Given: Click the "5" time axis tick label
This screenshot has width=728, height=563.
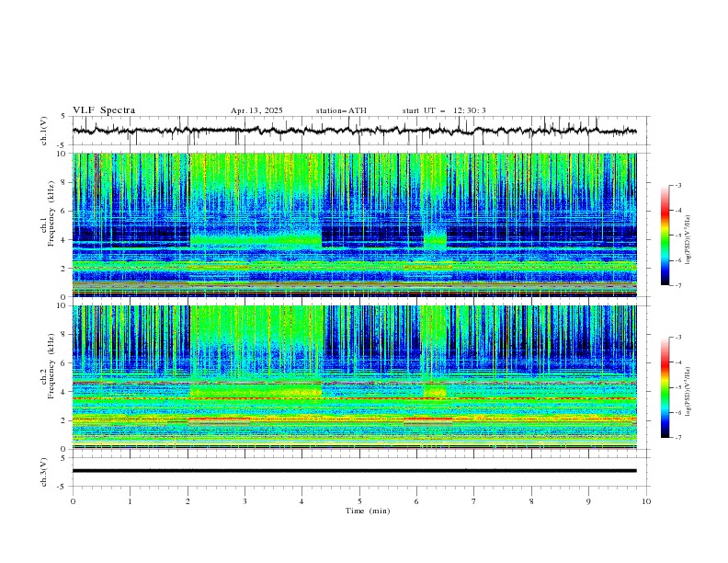Looking at the screenshot, I should coord(359,501).
